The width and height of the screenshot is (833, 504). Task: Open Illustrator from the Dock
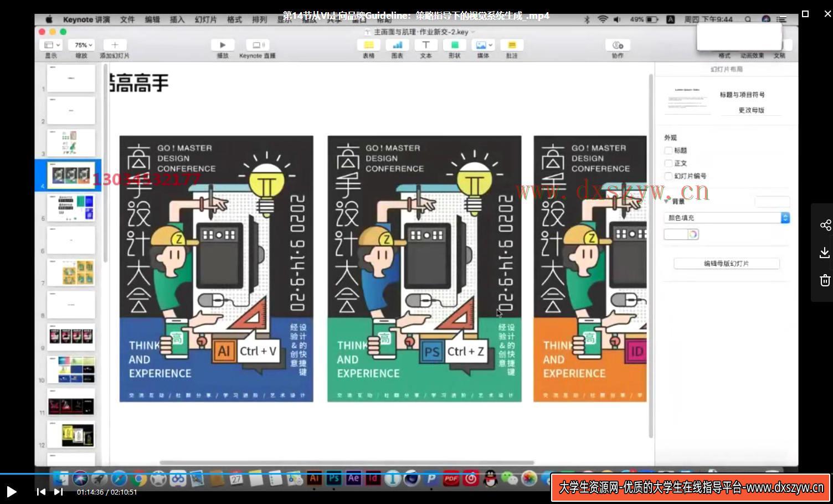point(315,478)
